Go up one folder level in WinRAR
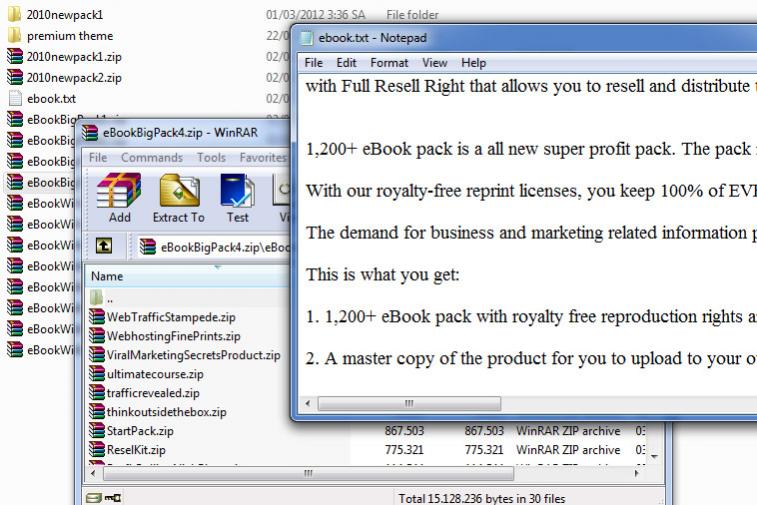Screen dimensions: 757x505 [x=104, y=246]
